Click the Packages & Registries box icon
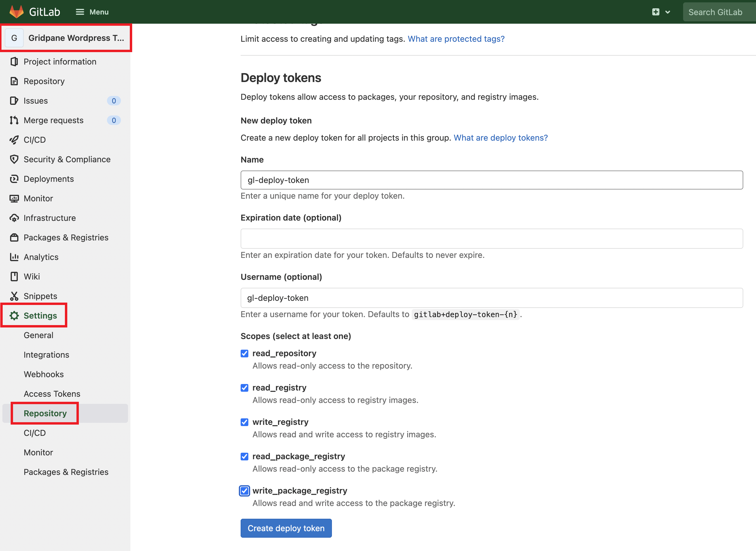The height and width of the screenshot is (551, 756). click(14, 237)
